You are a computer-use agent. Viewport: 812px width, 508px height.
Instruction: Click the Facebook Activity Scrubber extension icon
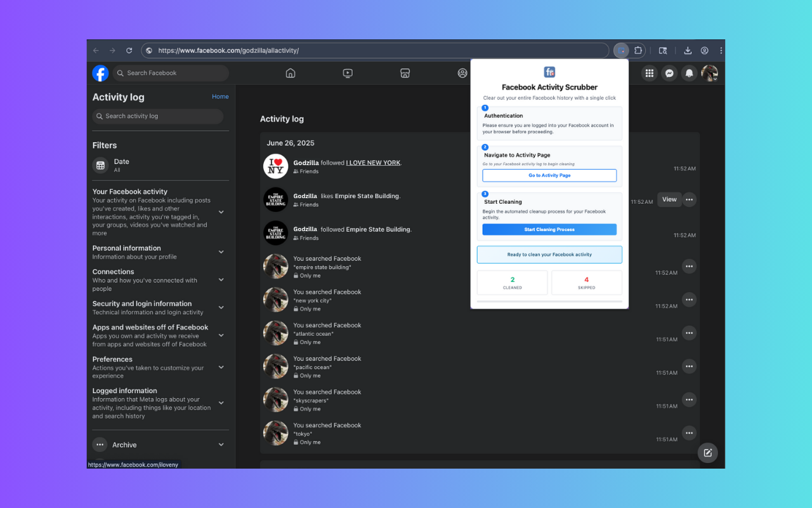[x=622, y=50]
